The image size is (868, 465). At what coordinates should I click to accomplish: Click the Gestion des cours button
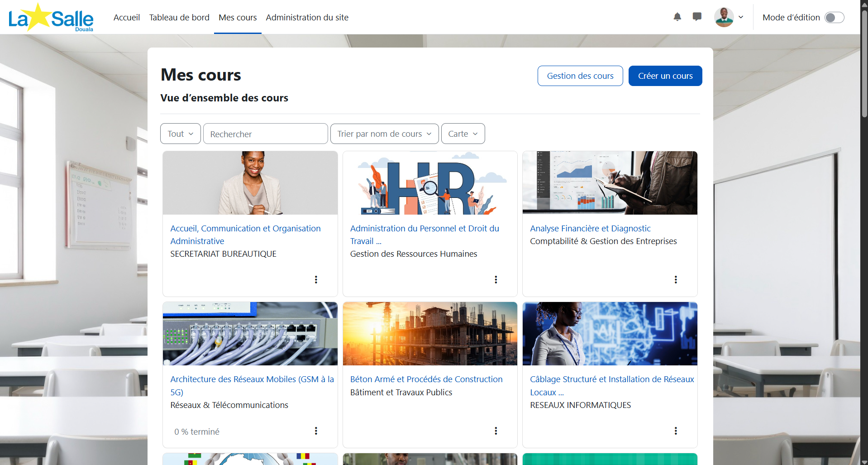pos(580,76)
